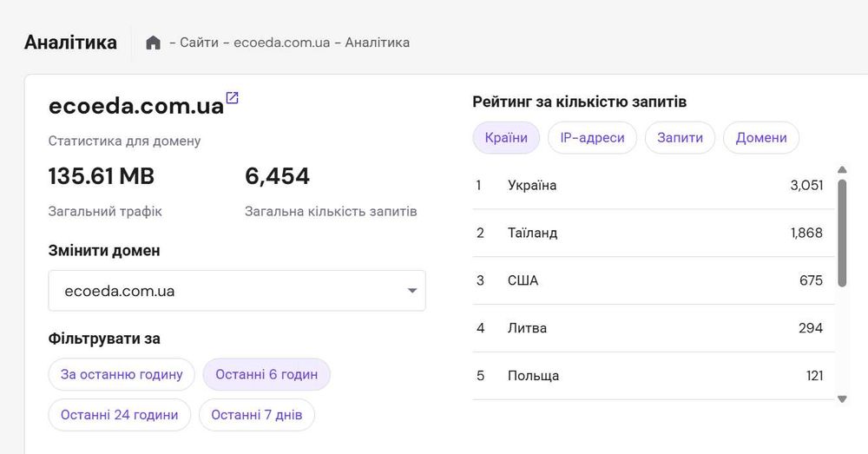Select Останні 24 години filter
Viewport: 868px width, 454px height.
click(x=120, y=415)
